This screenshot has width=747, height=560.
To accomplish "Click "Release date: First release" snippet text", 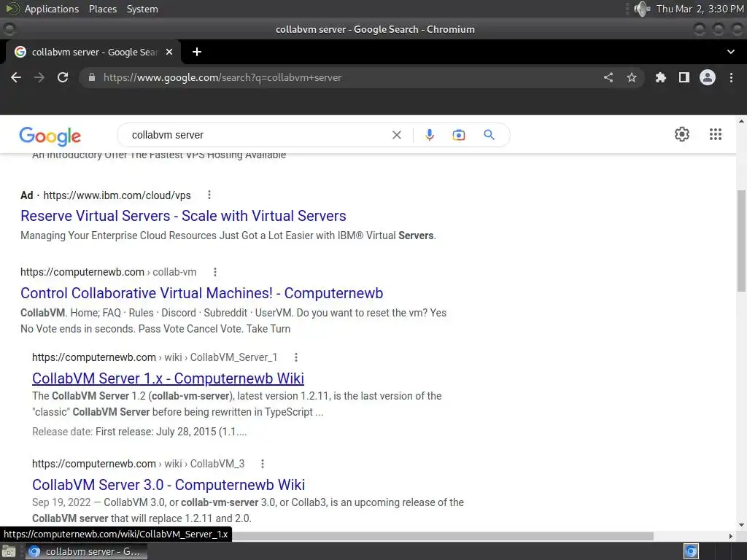I will [139, 432].
